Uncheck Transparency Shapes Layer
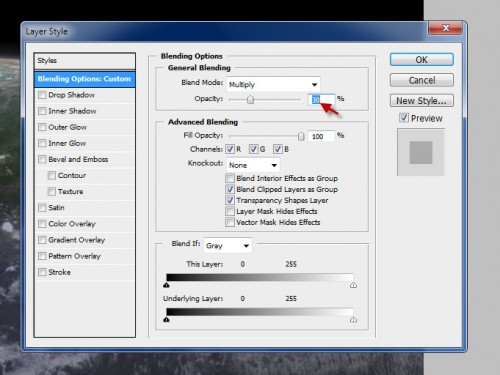 pos(230,200)
